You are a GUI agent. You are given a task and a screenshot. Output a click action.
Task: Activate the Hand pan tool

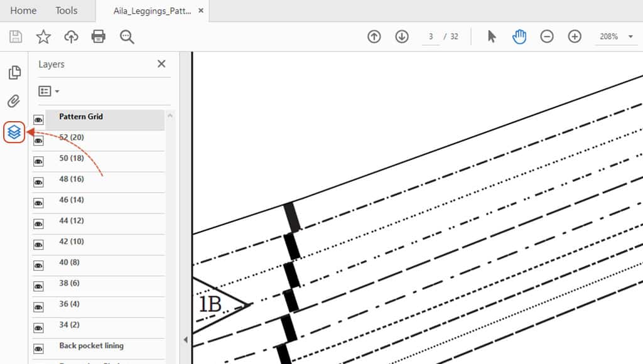click(519, 37)
